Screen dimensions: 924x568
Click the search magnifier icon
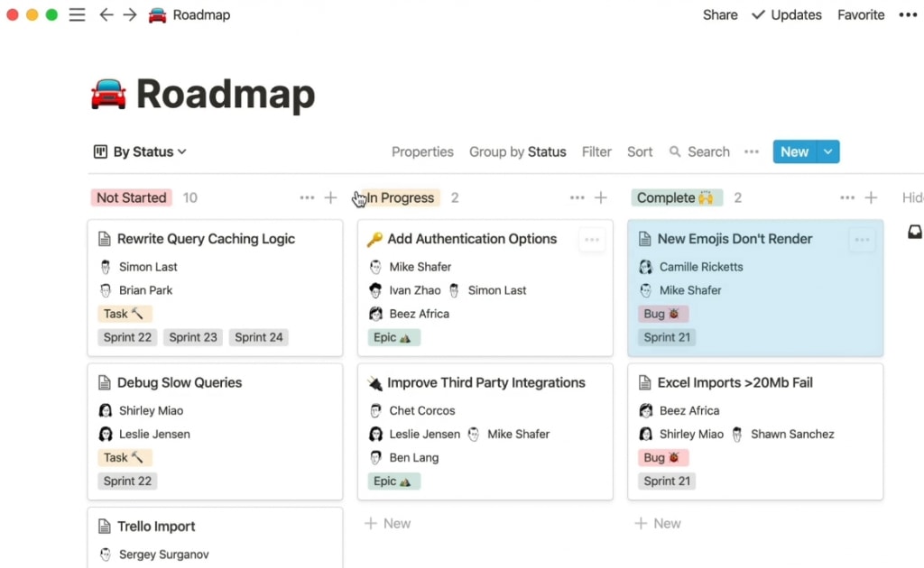[675, 152]
